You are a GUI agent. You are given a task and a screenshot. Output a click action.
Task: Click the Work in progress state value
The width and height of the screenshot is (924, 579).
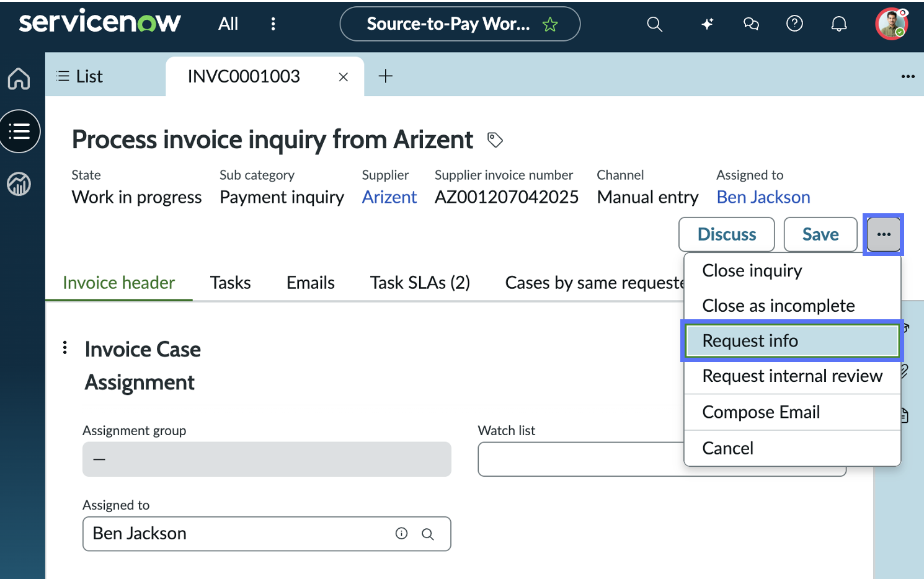pos(136,197)
